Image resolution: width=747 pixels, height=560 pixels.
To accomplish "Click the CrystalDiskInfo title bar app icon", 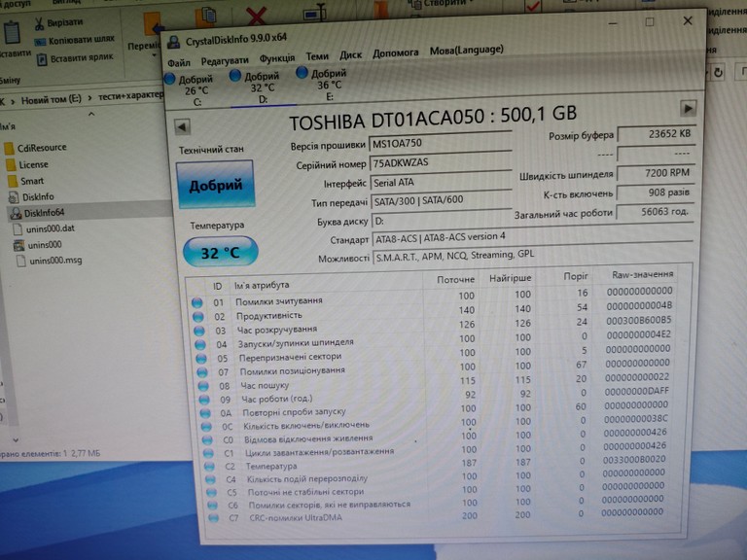I will (174, 43).
